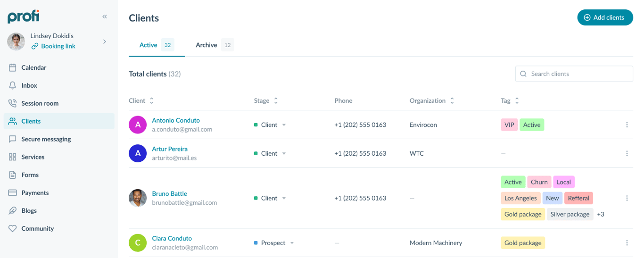Click arturito@mail.es email text
644x258 pixels.
pyautogui.click(x=174, y=158)
